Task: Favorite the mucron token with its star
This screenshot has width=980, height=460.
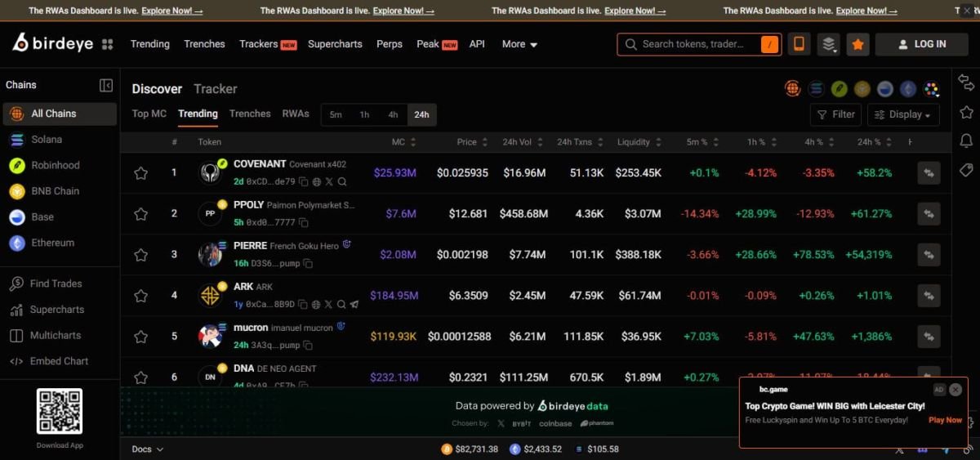Action: point(141,337)
